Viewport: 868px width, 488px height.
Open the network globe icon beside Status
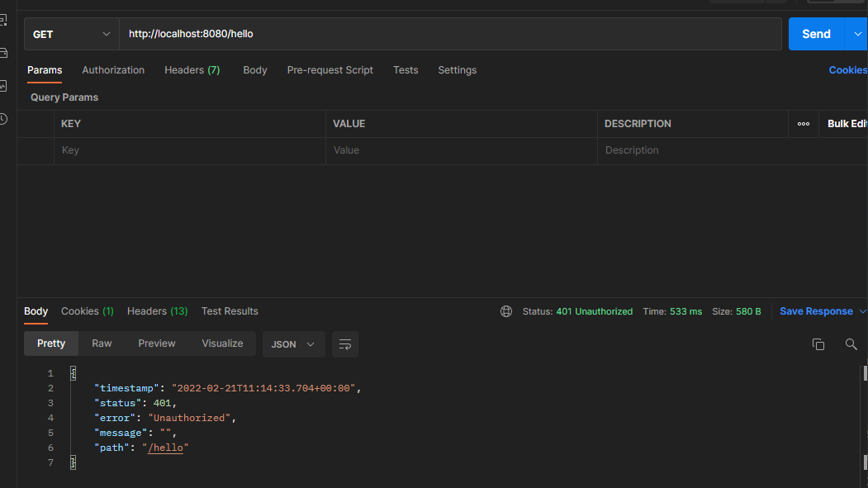506,311
